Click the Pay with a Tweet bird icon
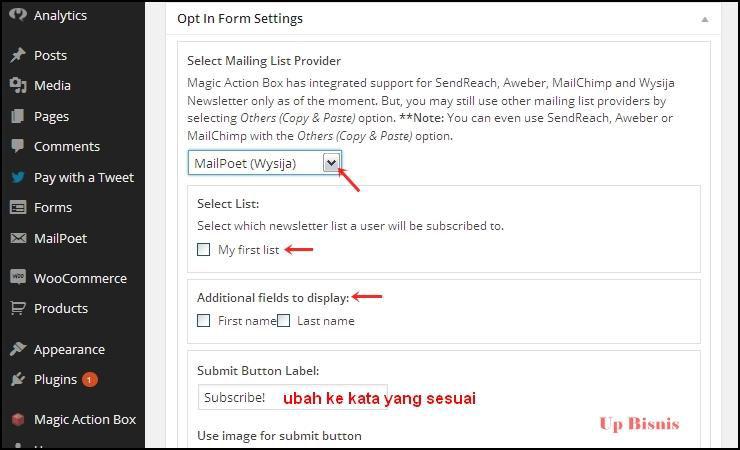 (18, 177)
